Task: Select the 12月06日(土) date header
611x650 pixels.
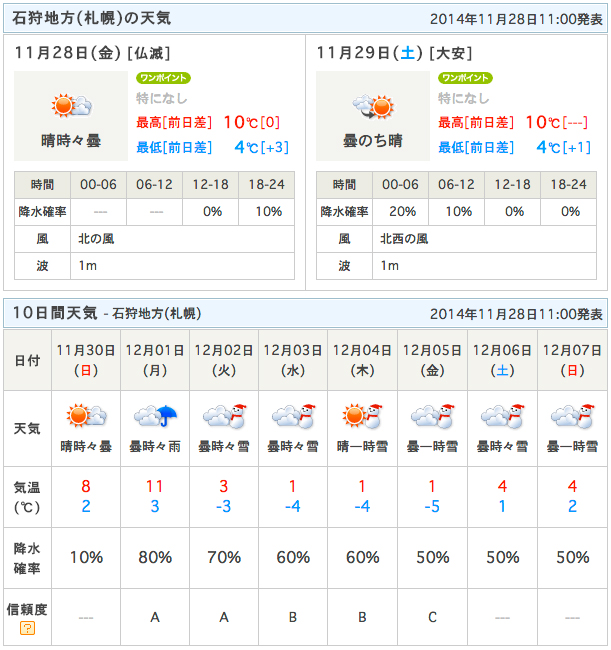Action: pos(502,360)
